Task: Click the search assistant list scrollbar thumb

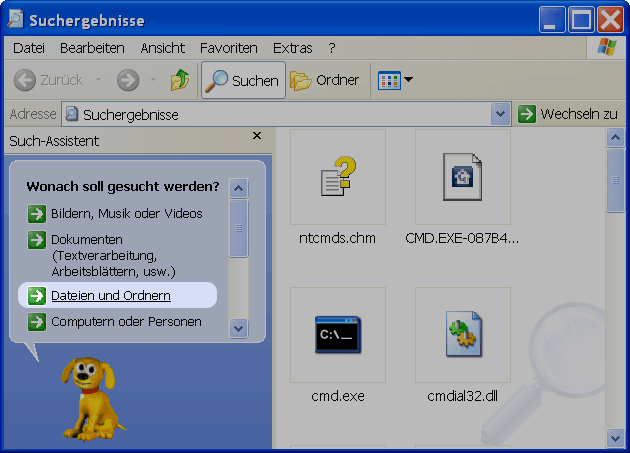Action: click(x=239, y=228)
